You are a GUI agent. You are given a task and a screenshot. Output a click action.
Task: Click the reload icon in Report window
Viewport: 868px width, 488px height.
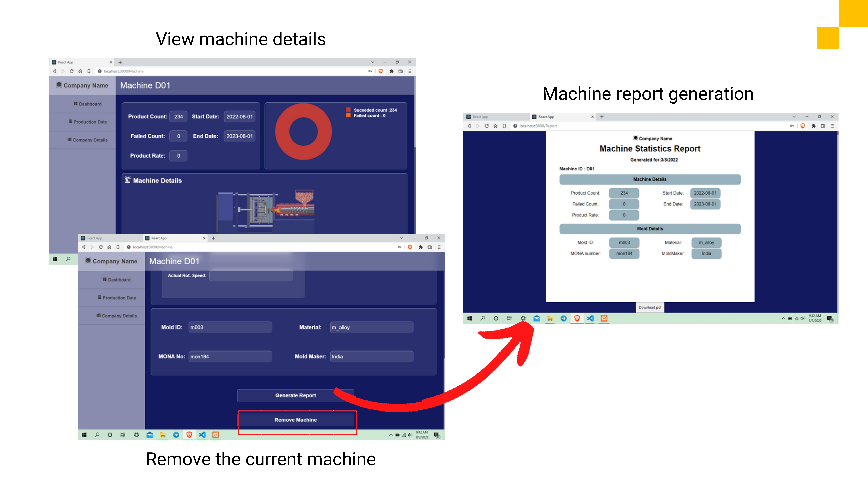tap(486, 126)
